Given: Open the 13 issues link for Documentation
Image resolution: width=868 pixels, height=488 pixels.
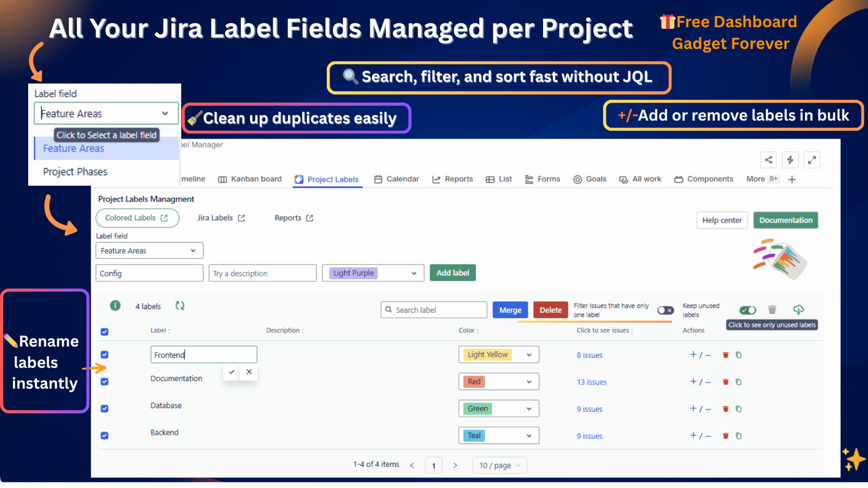Looking at the screenshot, I should click(x=591, y=382).
